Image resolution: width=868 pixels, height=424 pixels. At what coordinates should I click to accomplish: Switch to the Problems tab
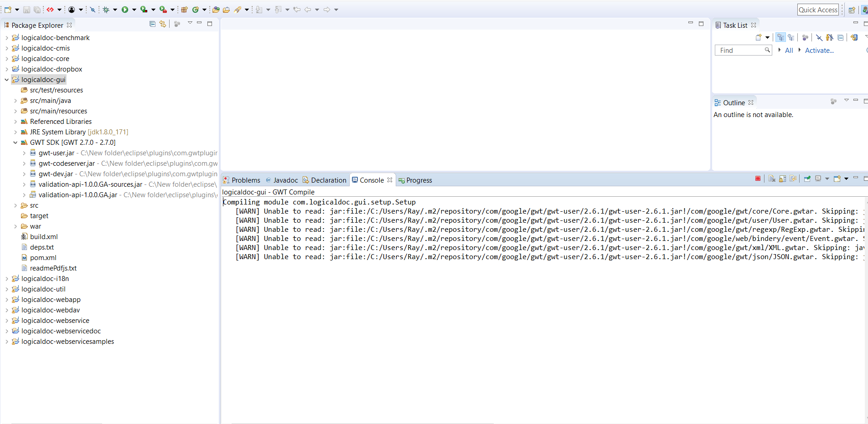click(242, 180)
